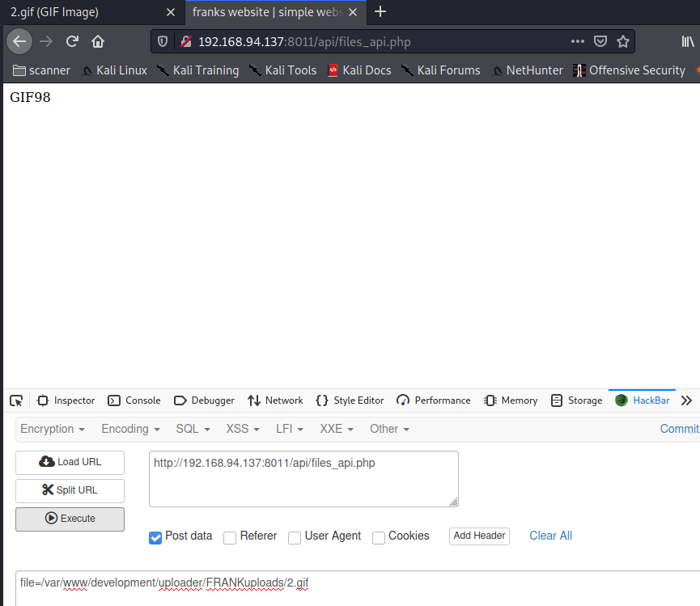Click the GIF98 page text
This screenshot has height=606, width=700.
[30, 97]
